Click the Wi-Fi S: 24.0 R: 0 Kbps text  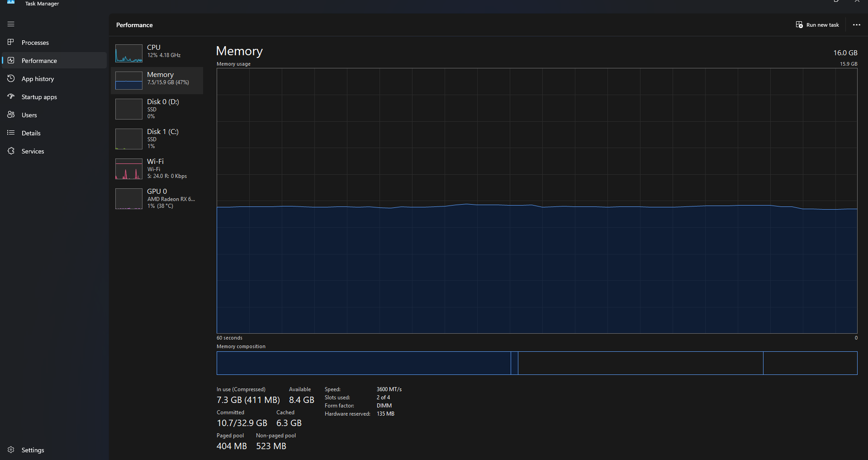167,176
